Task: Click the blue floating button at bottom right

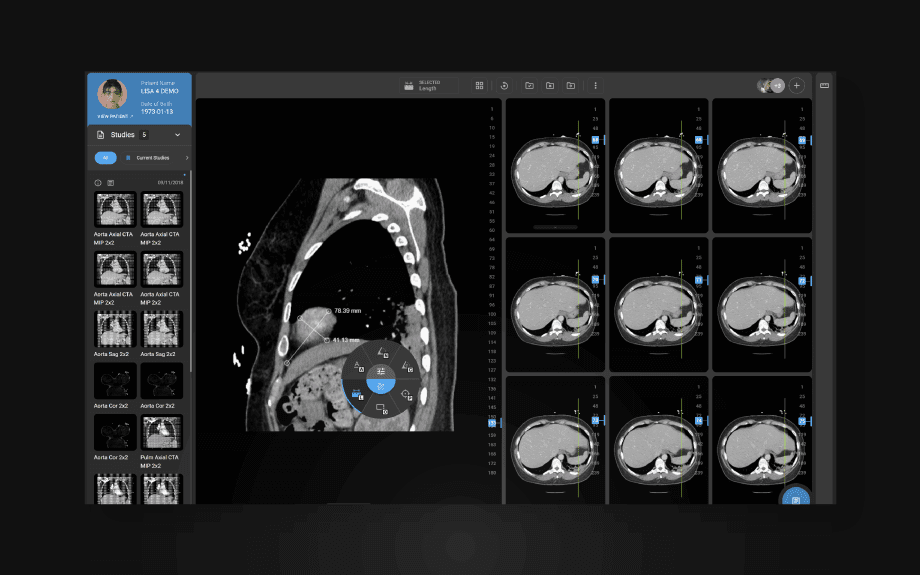Action: click(796, 498)
